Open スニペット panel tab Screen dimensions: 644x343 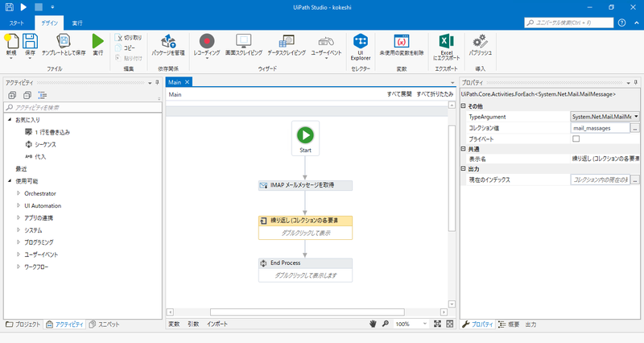click(x=105, y=324)
